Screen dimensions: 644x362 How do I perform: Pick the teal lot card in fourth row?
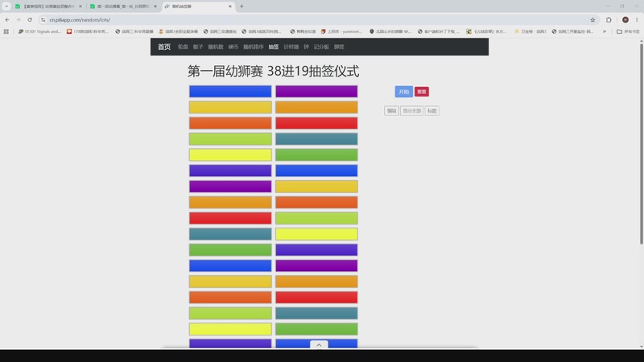click(316, 138)
